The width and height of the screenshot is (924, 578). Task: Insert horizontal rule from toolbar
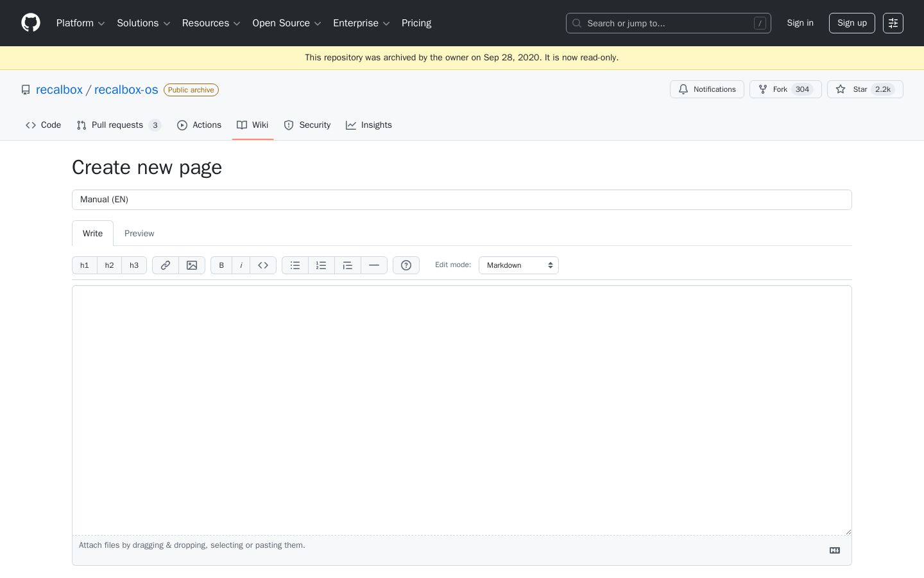coord(374,265)
